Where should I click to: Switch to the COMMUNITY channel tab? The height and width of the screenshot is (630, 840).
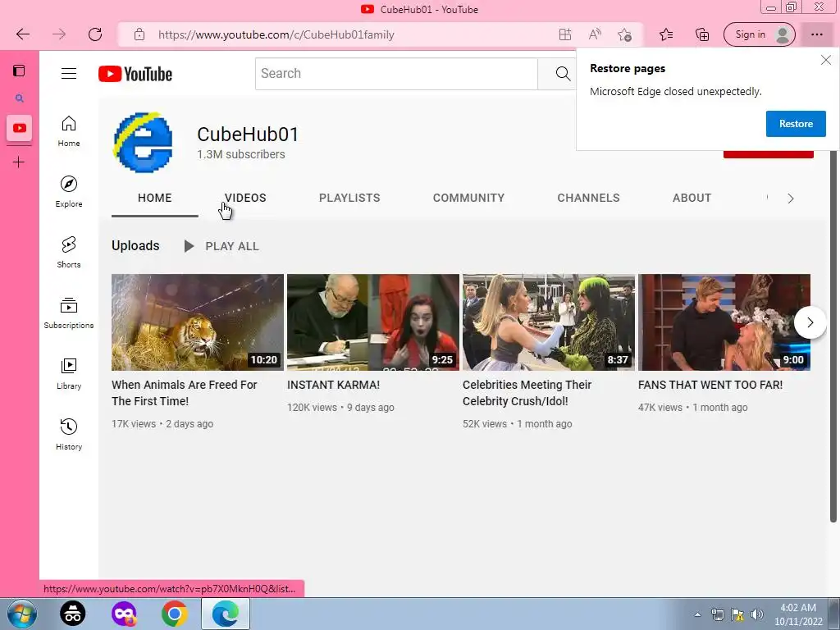468,198
